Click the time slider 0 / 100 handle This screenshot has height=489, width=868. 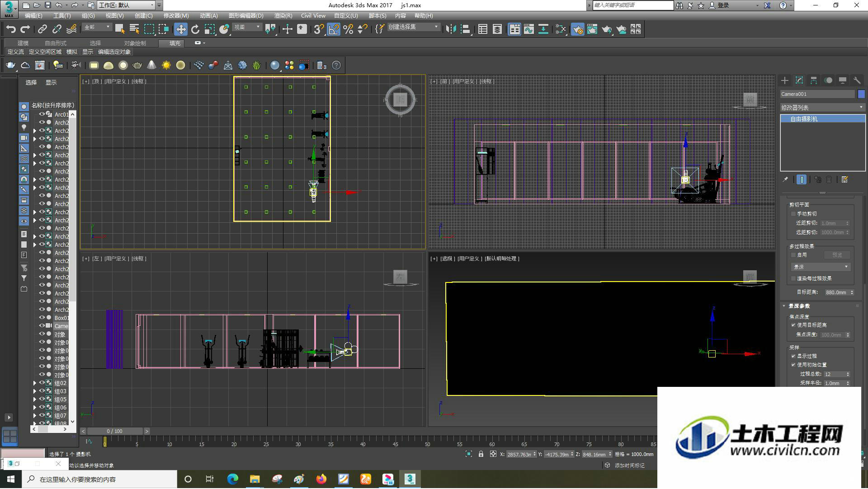click(x=115, y=432)
